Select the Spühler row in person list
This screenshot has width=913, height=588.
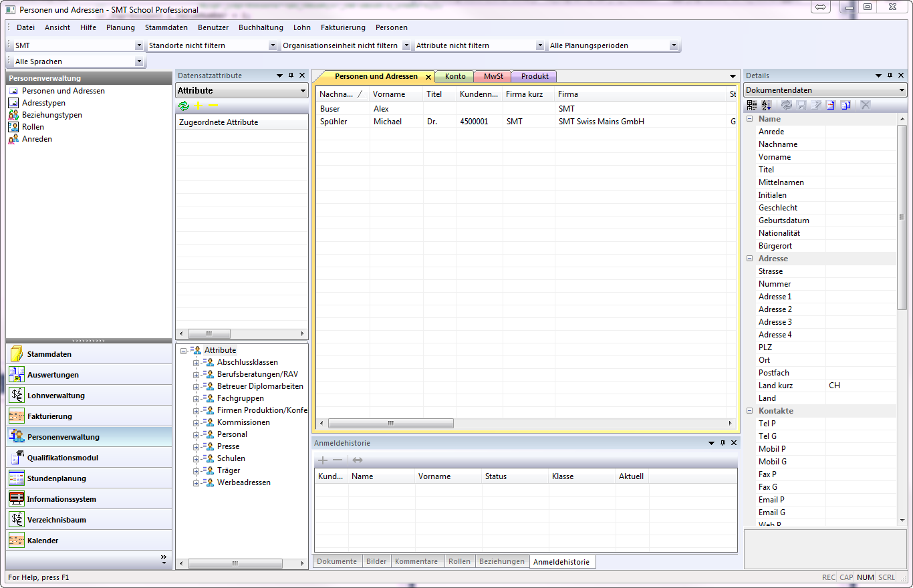point(334,122)
